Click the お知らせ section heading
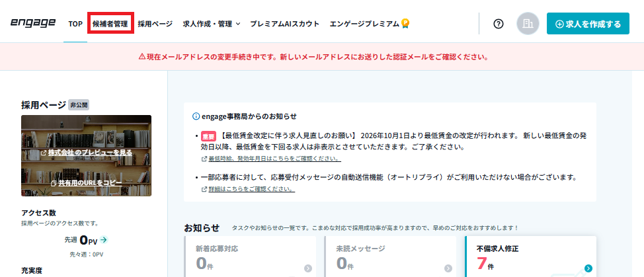This screenshot has width=644, height=277. point(202,228)
